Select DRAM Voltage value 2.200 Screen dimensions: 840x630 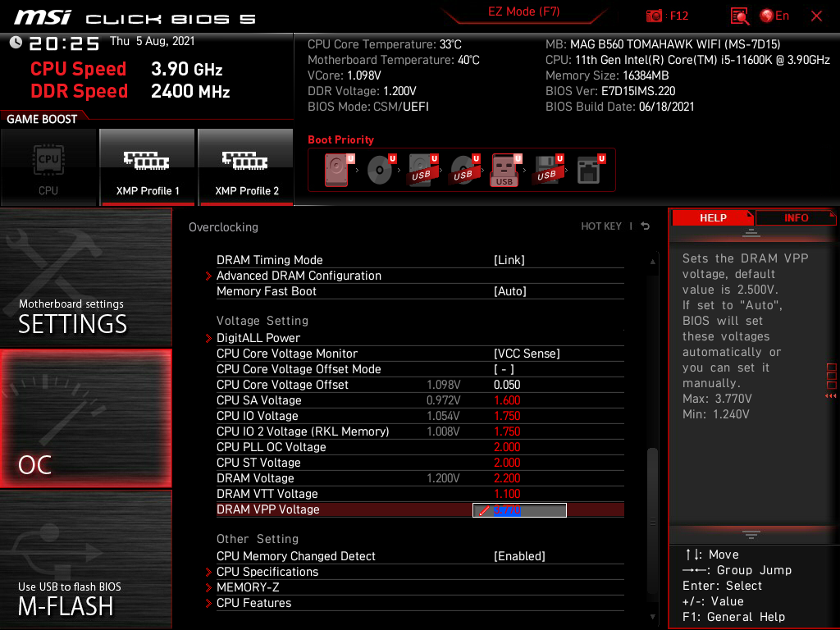point(507,478)
